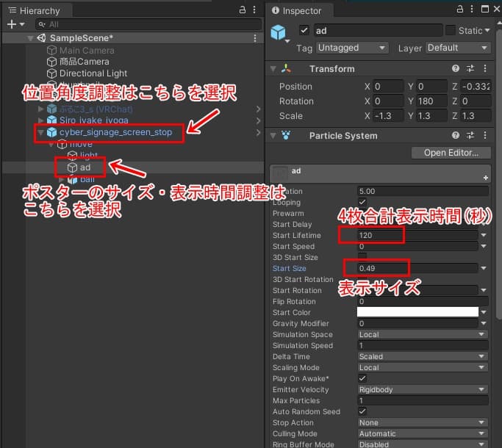Image resolution: width=502 pixels, height=448 pixels.
Task: Open the Transform component help icon
Action: click(456, 68)
